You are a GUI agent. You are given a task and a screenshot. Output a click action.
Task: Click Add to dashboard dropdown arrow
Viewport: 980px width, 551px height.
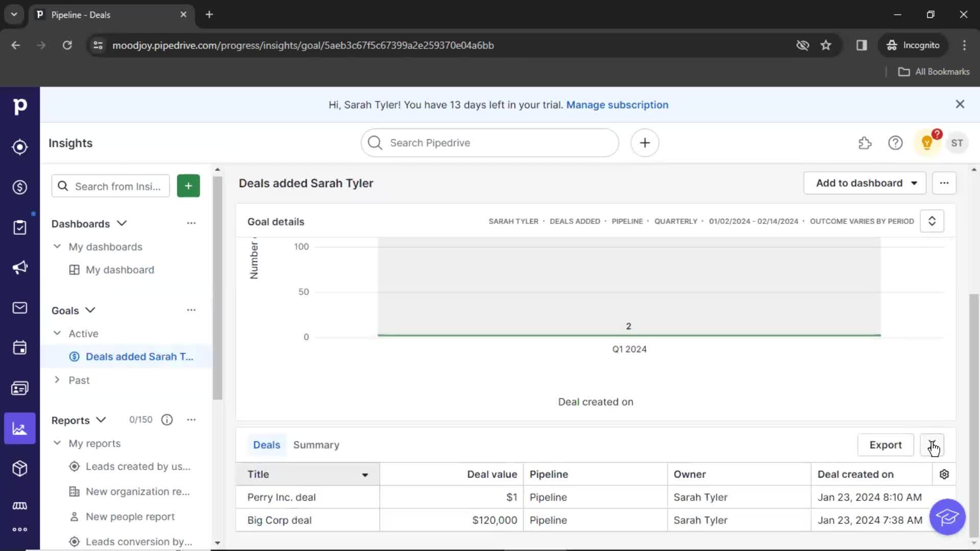pos(914,183)
